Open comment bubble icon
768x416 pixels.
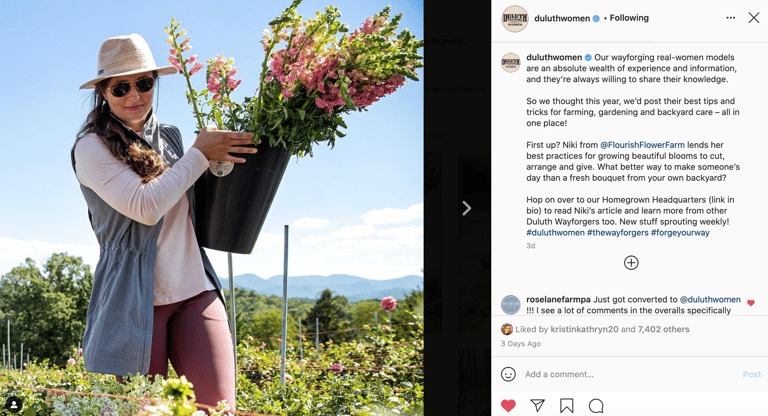pos(596,405)
